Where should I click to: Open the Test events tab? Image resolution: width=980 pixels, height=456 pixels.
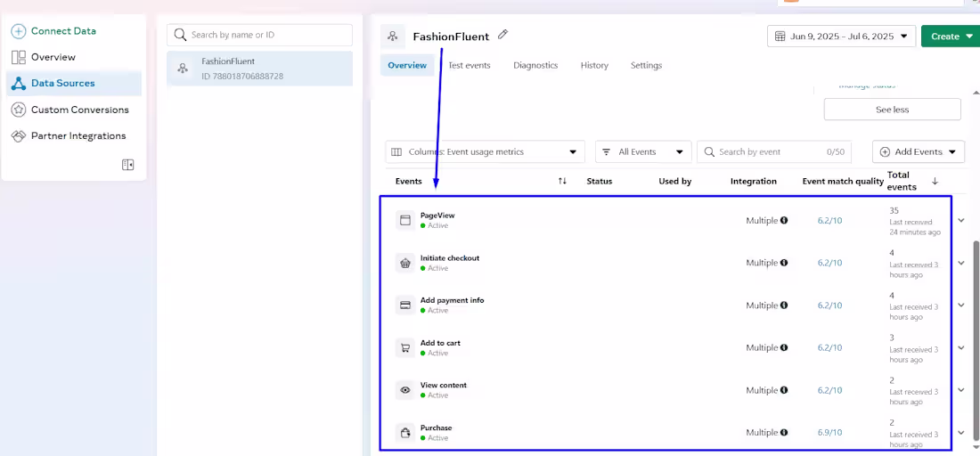click(470, 65)
